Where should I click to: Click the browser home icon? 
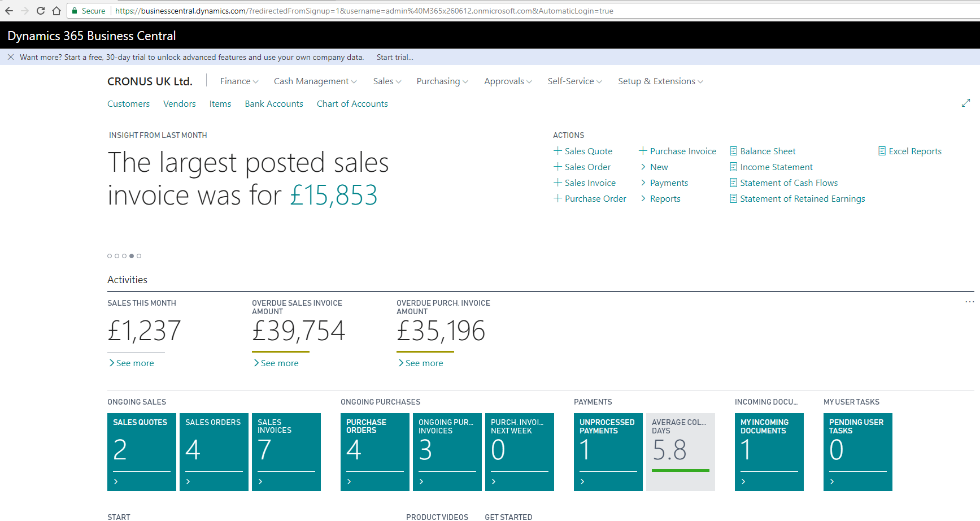coord(56,10)
